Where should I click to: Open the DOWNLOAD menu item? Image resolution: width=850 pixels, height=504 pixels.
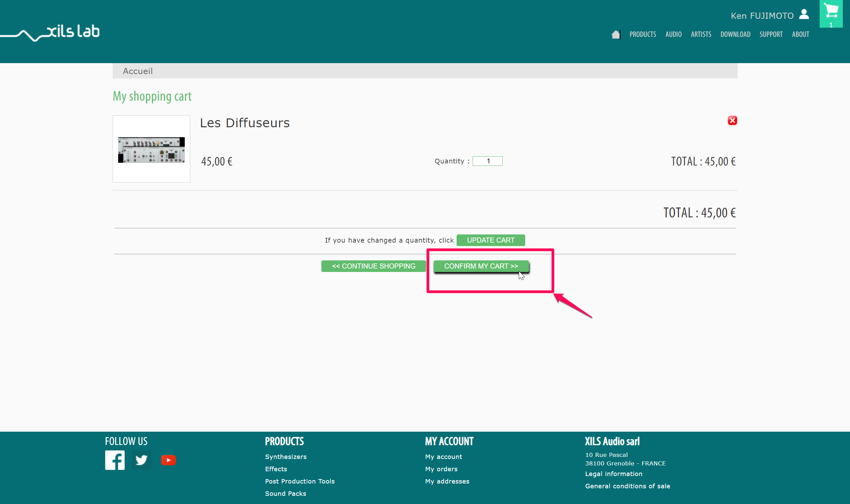[x=735, y=34]
